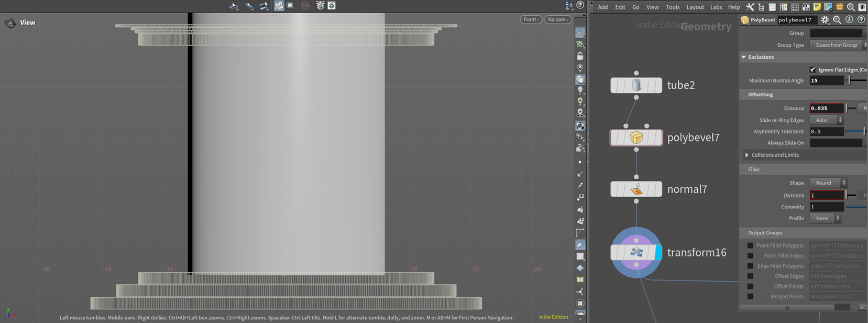The height and width of the screenshot is (323, 868).
Task: Open the Group Type dropdown
Action: [x=838, y=45]
